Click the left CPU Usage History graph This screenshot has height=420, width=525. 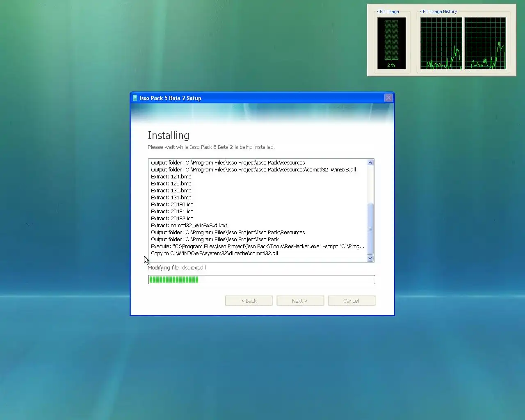point(441,43)
